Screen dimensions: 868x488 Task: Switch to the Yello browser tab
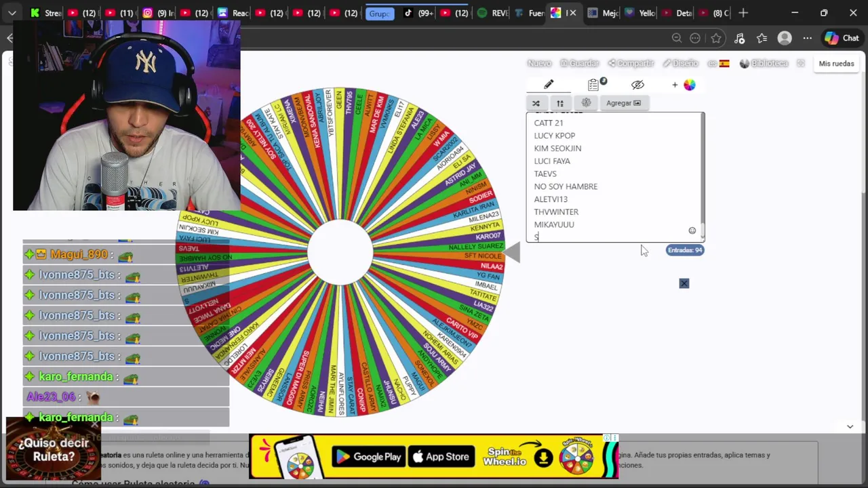[x=639, y=13]
